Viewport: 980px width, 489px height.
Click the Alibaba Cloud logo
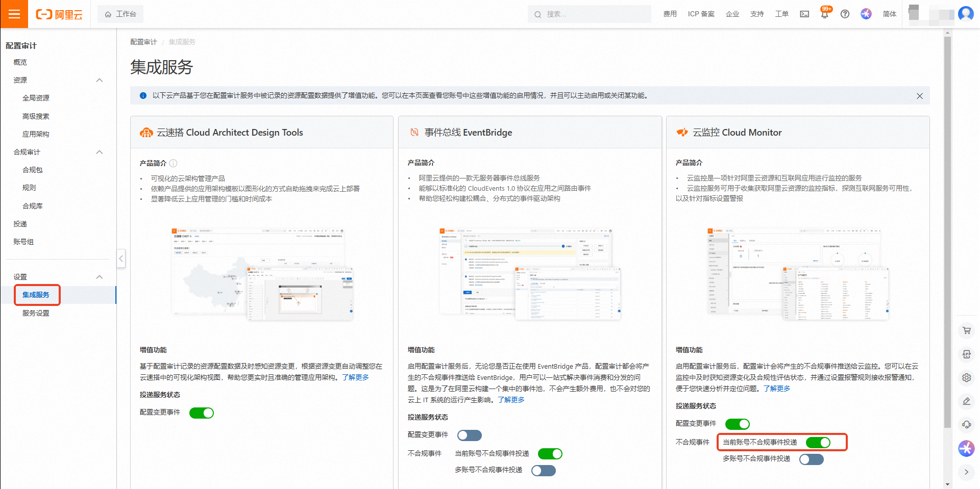click(x=59, y=14)
